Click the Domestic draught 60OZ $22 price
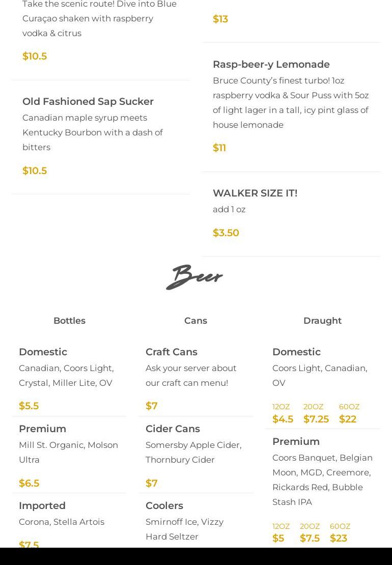The width and height of the screenshot is (392, 565). tap(348, 419)
